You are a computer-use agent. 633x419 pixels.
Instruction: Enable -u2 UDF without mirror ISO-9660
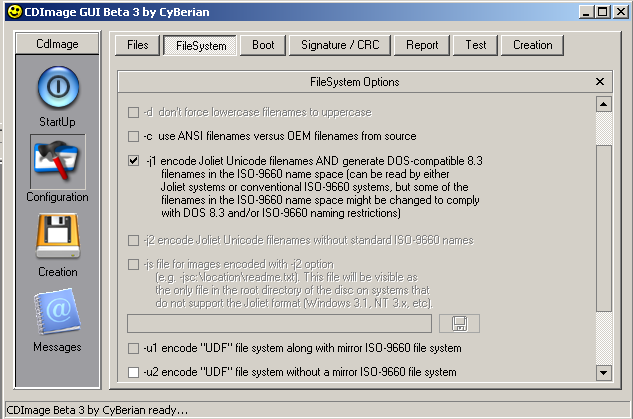133,372
